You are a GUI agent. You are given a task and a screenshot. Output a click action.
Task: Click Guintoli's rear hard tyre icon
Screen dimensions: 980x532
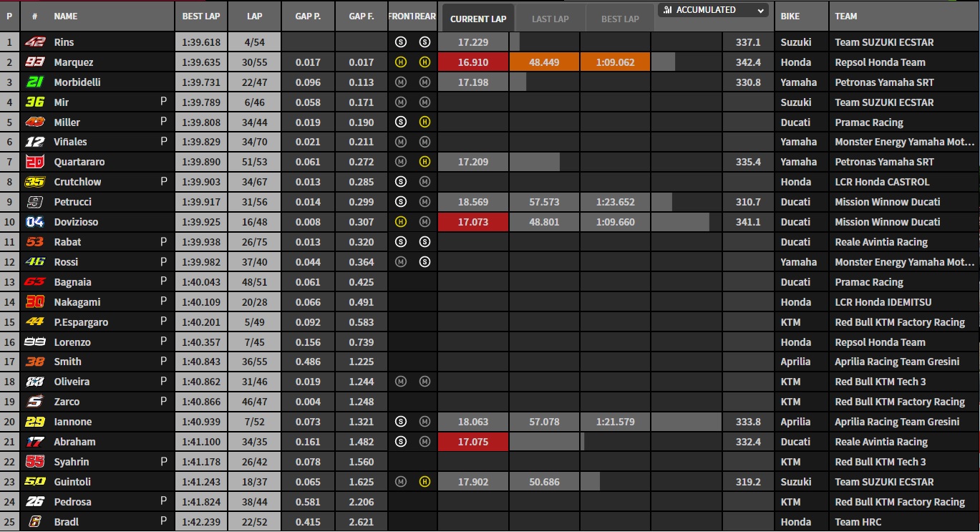424,482
